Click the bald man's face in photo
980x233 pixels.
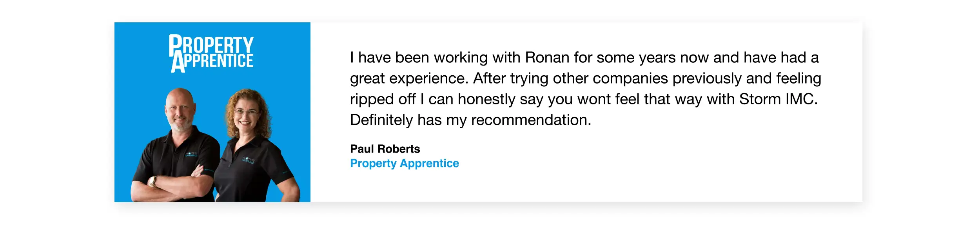(180, 111)
